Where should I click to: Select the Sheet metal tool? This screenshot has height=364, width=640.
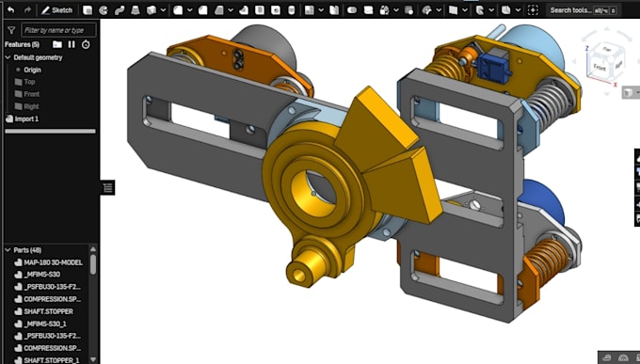(x=506, y=10)
